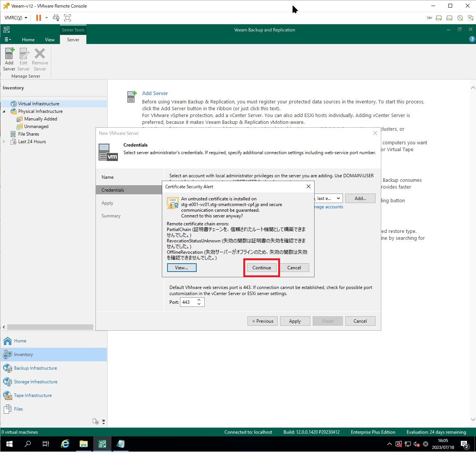Click Remove Server ribbon icon

point(40,59)
